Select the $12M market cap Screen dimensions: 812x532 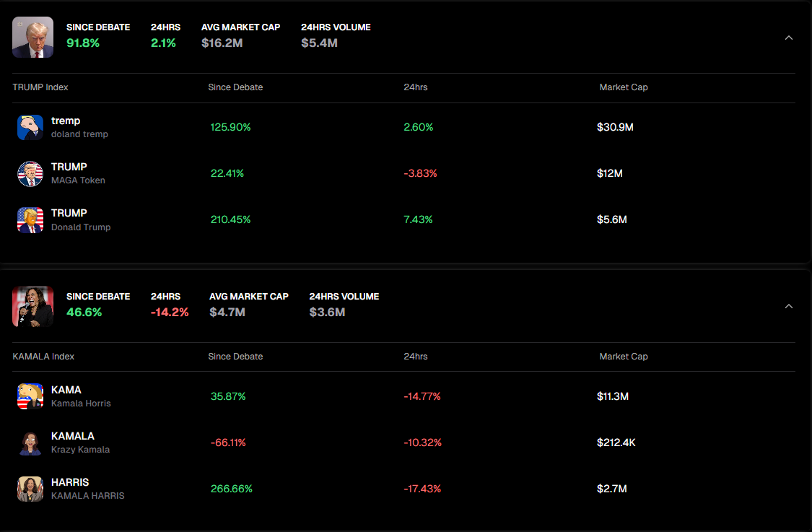[609, 173]
